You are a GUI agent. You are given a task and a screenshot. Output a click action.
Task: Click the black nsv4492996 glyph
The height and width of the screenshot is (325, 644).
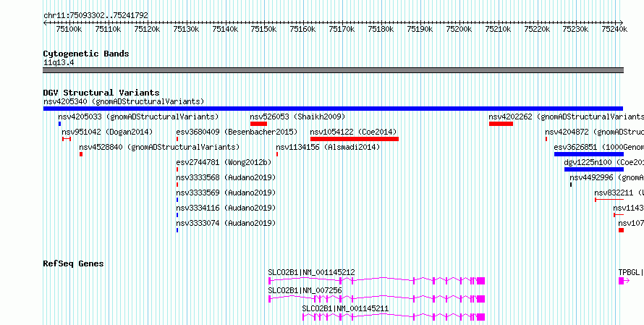tap(571, 185)
